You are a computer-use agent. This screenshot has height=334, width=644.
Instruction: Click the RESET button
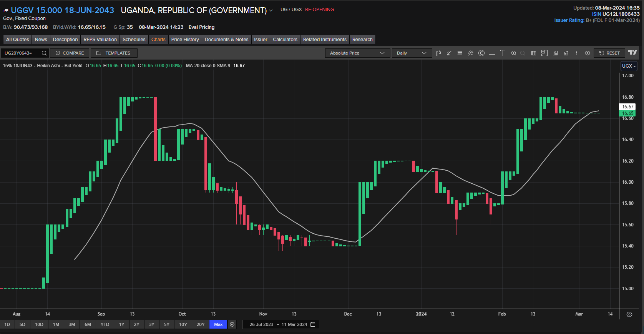(x=609, y=53)
